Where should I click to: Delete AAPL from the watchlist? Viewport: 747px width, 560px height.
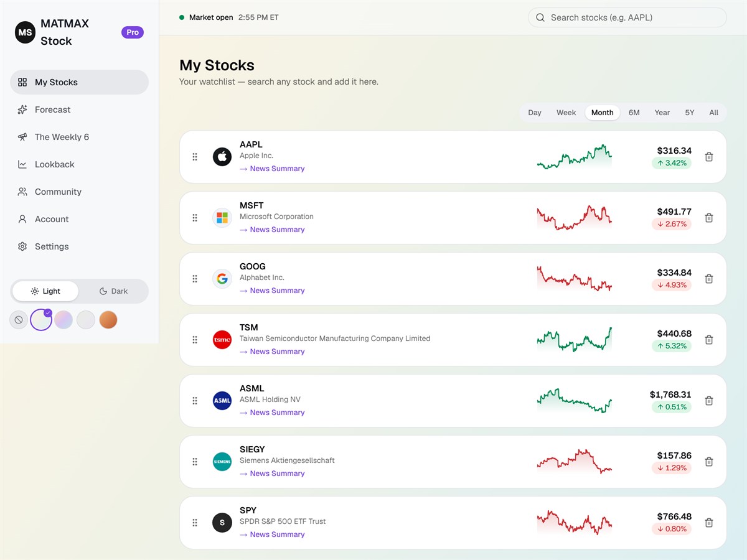pos(708,157)
